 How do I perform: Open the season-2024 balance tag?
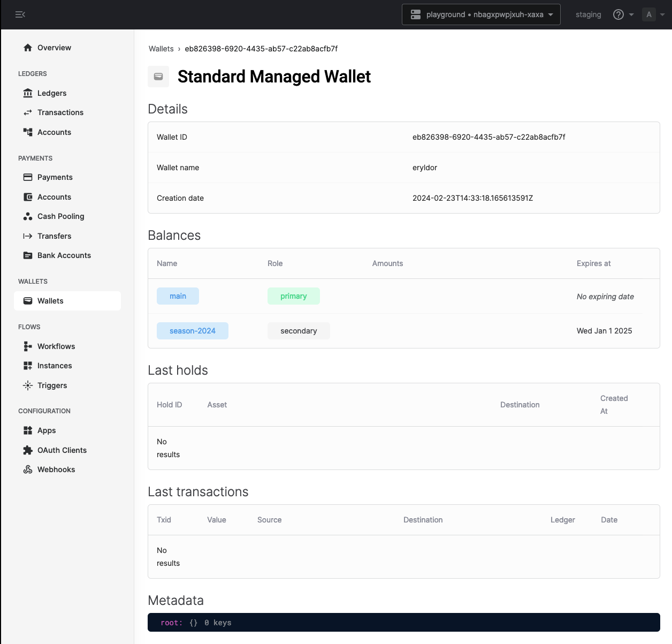[x=193, y=331]
